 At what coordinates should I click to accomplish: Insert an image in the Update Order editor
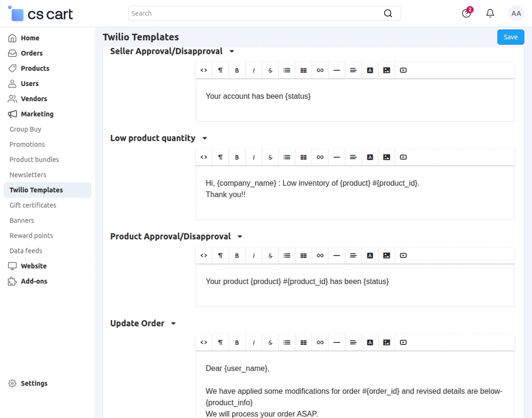click(387, 342)
